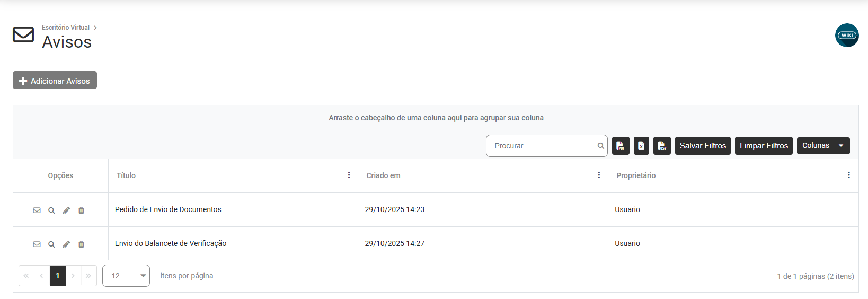Open envelope icon for 'Envio do Balancete' row

point(37,244)
